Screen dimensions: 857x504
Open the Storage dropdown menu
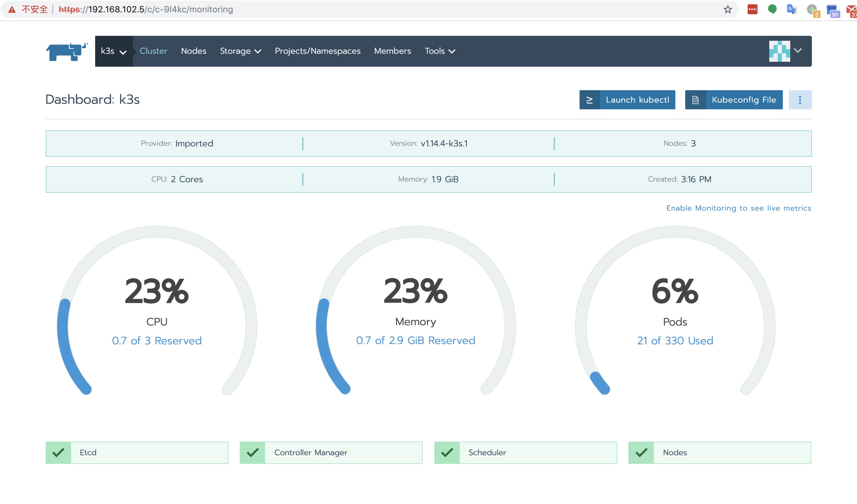pyautogui.click(x=240, y=51)
